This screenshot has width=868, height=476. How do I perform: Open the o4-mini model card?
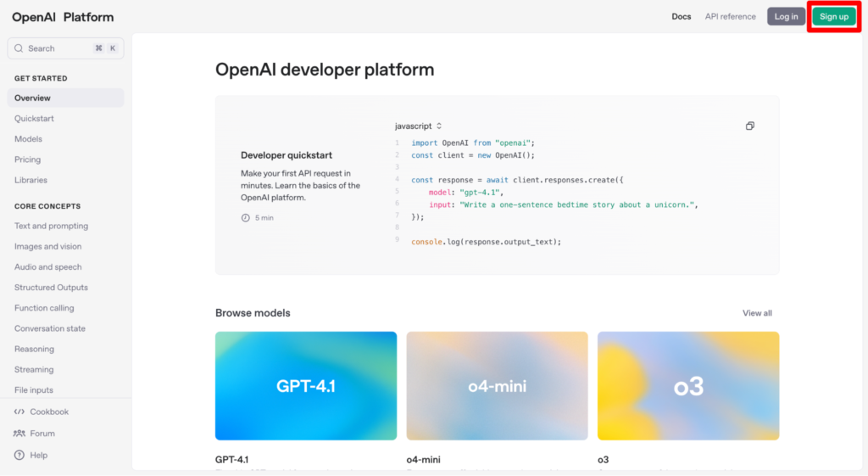[497, 386]
